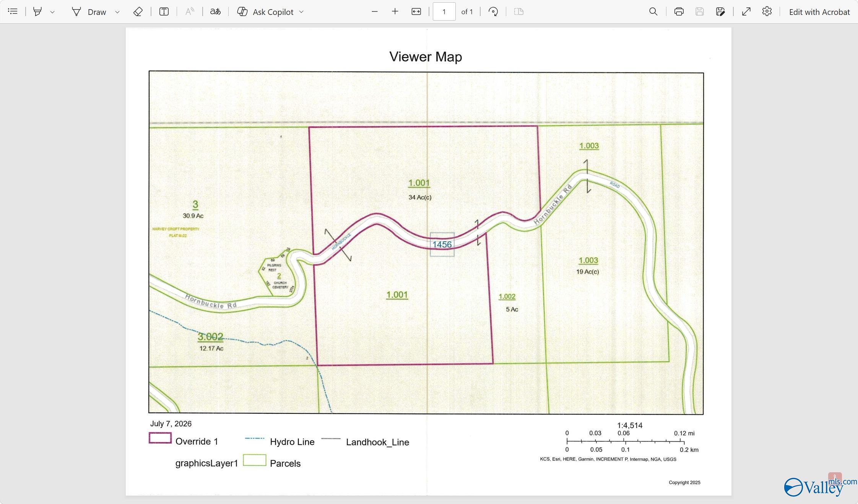The image size is (858, 504).
Task: Expand Ask Copilot options chevron
Action: (301, 12)
